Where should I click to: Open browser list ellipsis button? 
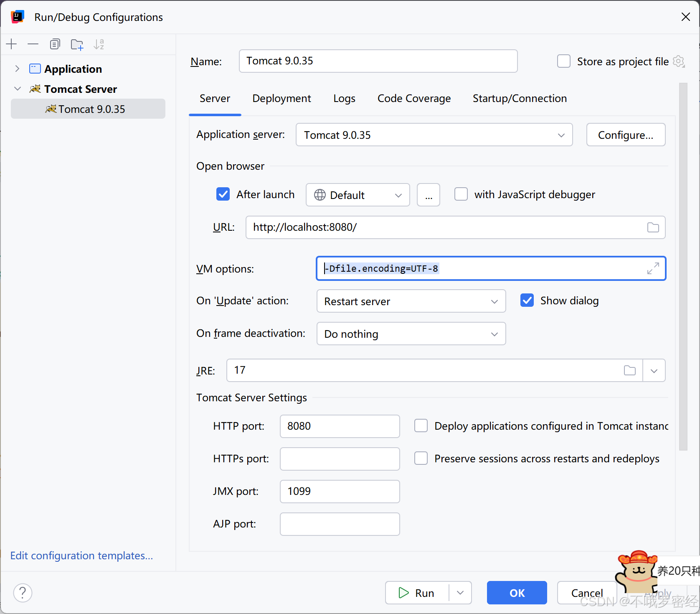click(429, 195)
